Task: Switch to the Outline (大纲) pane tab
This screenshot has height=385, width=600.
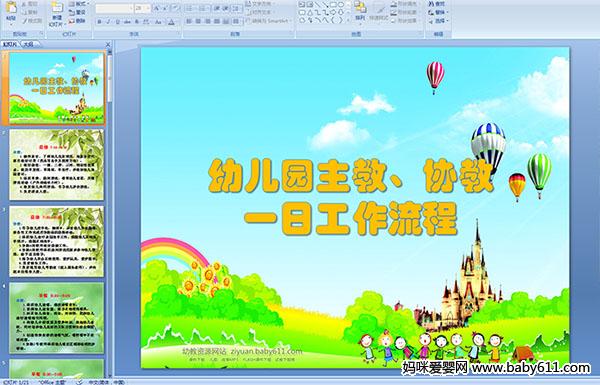Action: pyautogui.click(x=28, y=44)
